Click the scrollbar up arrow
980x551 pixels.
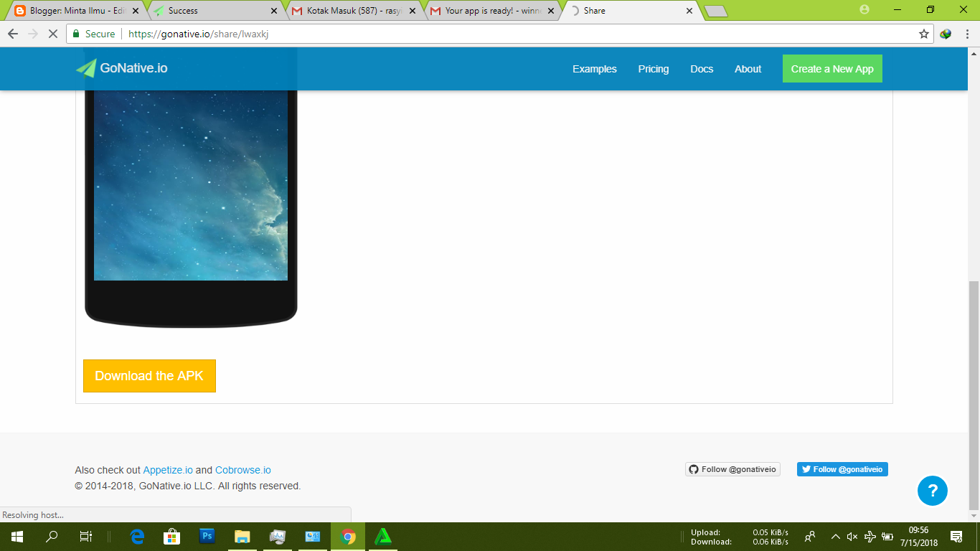(x=974, y=53)
